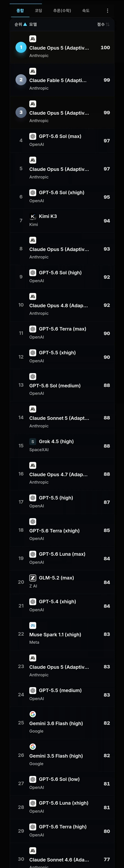Click the rank 1 blue badge
Screen dimensions: 124x868
(x=21, y=47)
